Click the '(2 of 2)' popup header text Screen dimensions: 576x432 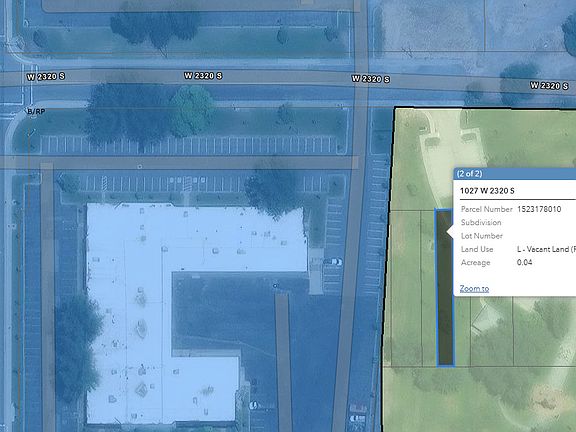469,174
